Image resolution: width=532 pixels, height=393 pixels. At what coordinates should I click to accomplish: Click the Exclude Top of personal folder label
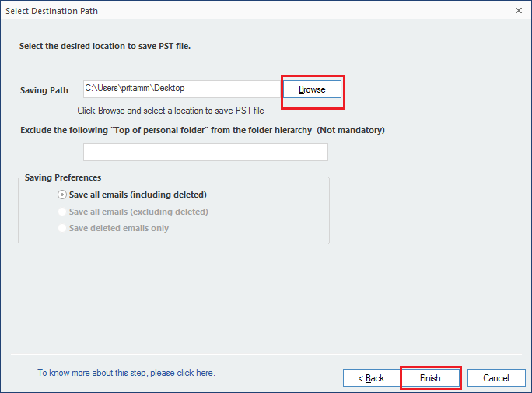coord(166,130)
